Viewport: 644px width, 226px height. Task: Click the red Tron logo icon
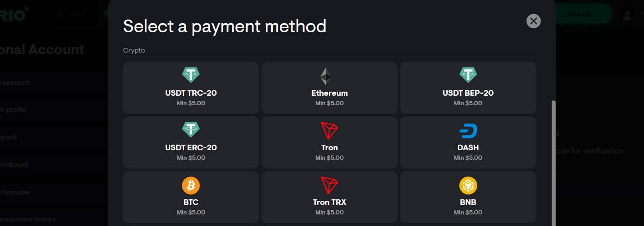329,130
